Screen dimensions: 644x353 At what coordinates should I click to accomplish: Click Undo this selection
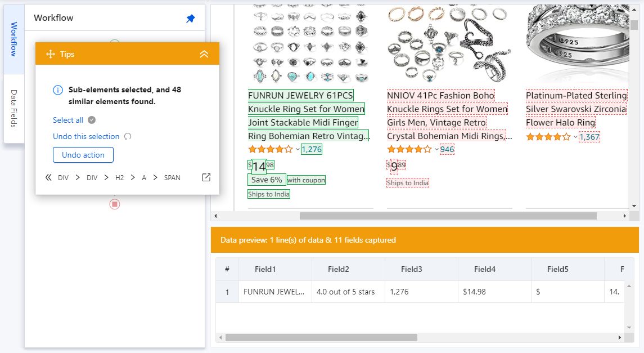[86, 136]
